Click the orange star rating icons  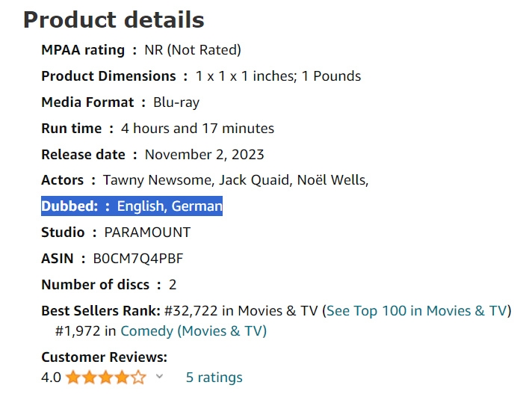[105, 378]
